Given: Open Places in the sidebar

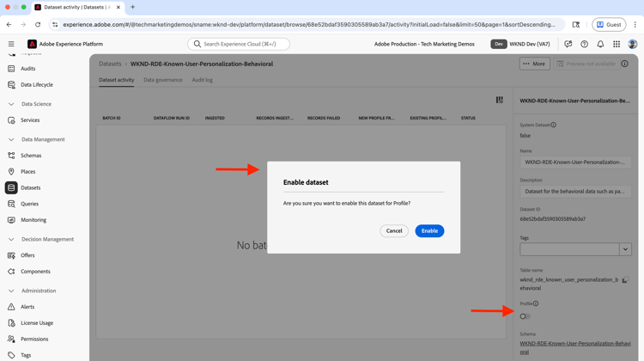Looking at the screenshot, I should tap(28, 171).
